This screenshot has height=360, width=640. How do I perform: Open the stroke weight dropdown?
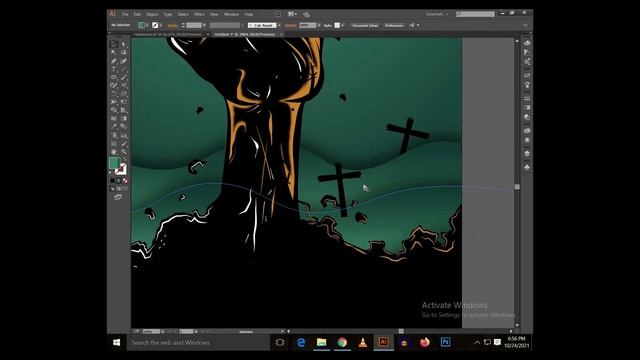[x=204, y=25]
